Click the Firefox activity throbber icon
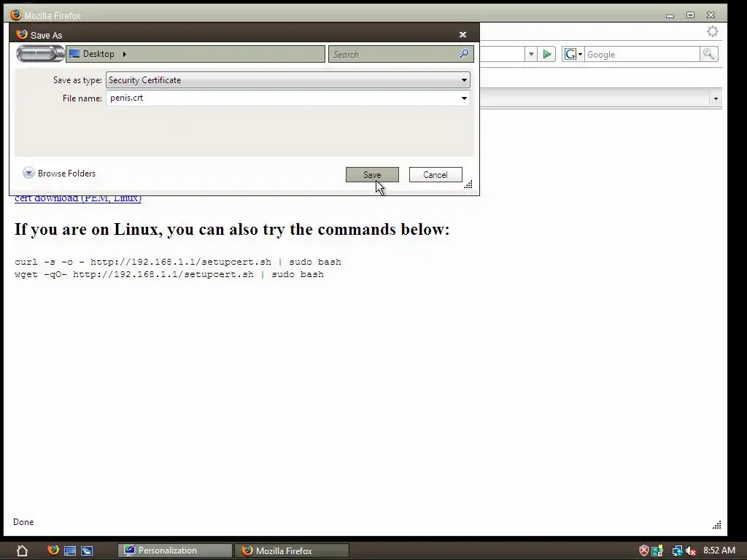 (x=712, y=32)
